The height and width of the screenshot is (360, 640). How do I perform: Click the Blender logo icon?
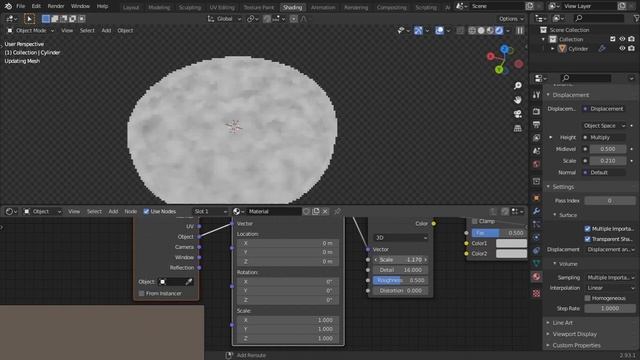click(8, 6)
